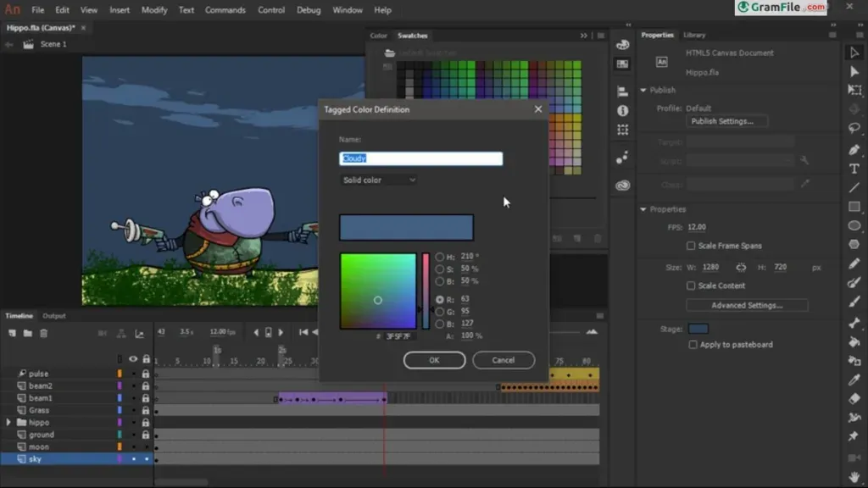The height and width of the screenshot is (488, 868).
Task: Select the H (hue) radio button
Action: [x=440, y=257]
